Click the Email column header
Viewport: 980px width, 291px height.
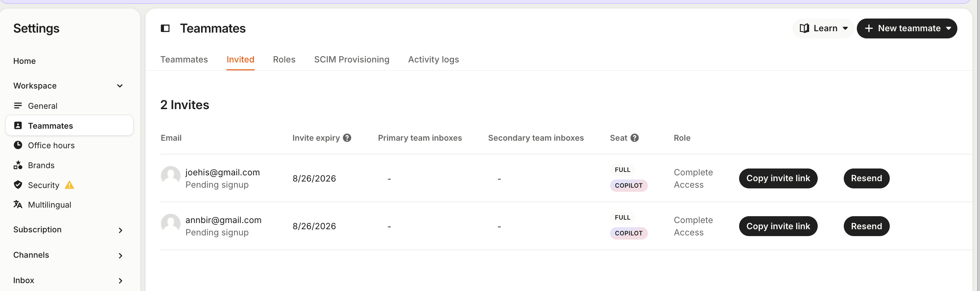pos(171,138)
